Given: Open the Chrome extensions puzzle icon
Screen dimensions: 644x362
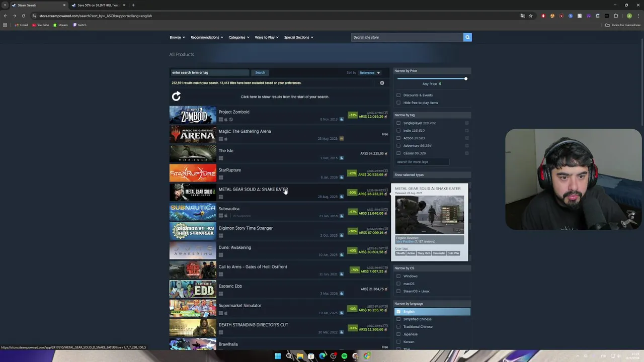Looking at the screenshot, I should 616,16.
